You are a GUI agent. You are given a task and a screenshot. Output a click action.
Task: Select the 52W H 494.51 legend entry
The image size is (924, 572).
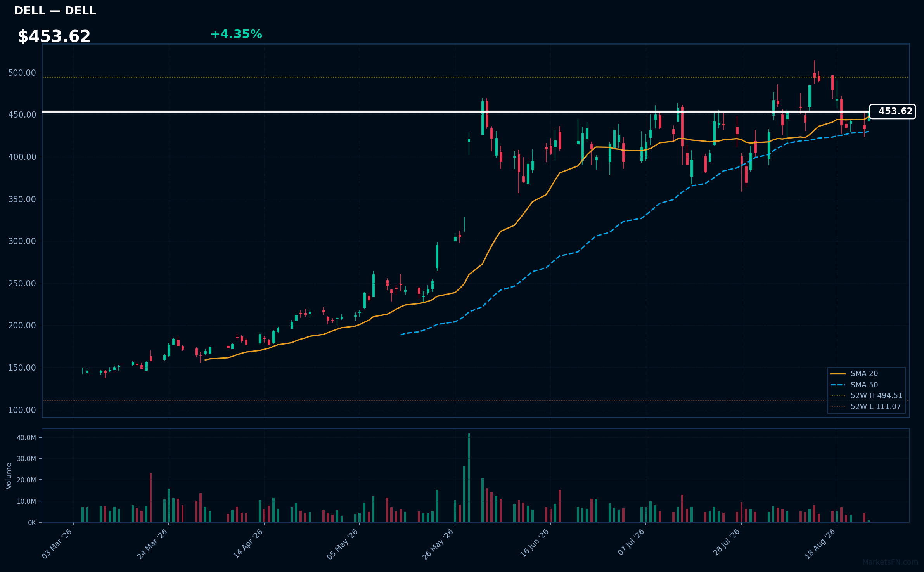tap(866, 395)
